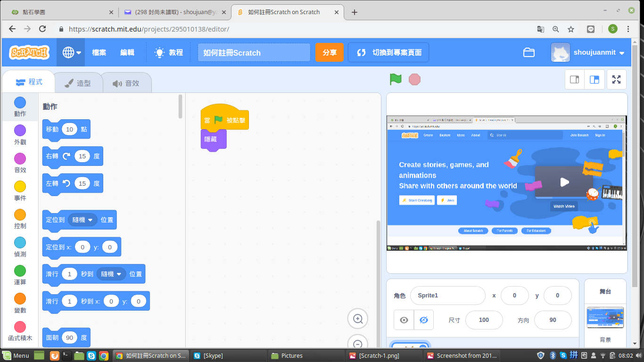Open 隨機 dropdown in 滑行 block
This screenshot has height=362, width=644.
click(x=112, y=274)
